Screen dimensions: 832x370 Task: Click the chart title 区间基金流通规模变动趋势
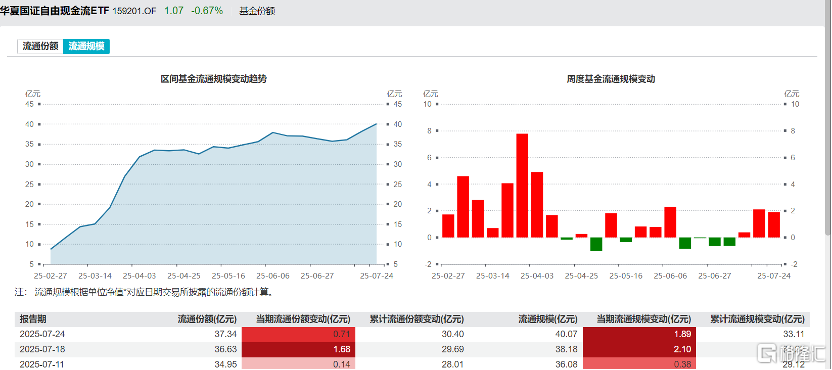coord(214,79)
